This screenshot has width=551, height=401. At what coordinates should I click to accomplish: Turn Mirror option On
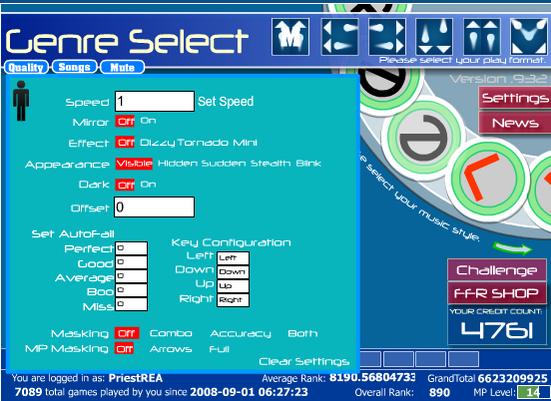pyautogui.click(x=148, y=121)
